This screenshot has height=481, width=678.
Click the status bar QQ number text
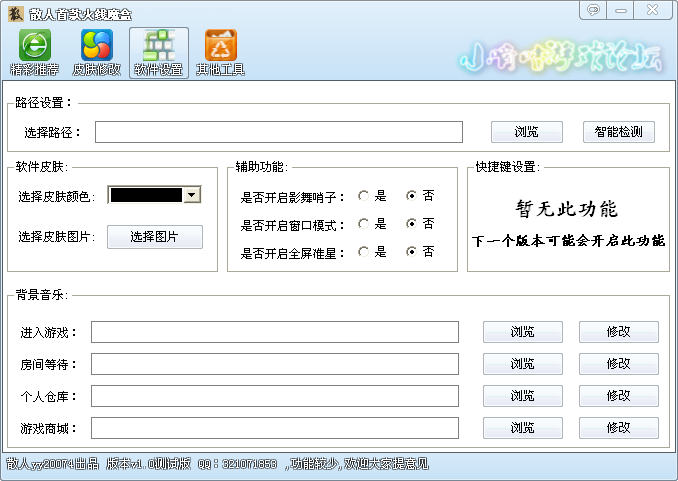(x=237, y=464)
